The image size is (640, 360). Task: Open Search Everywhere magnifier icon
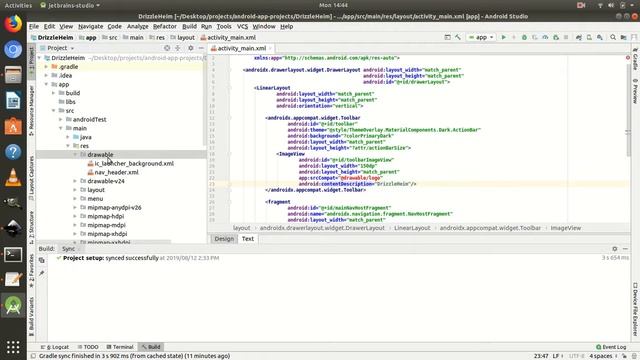click(x=613, y=37)
